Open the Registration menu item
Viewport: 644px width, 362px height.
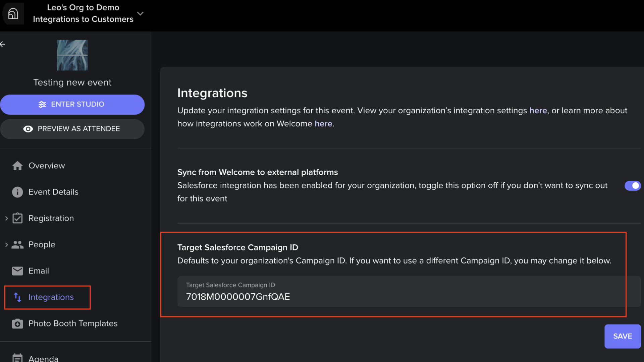pyautogui.click(x=51, y=219)
